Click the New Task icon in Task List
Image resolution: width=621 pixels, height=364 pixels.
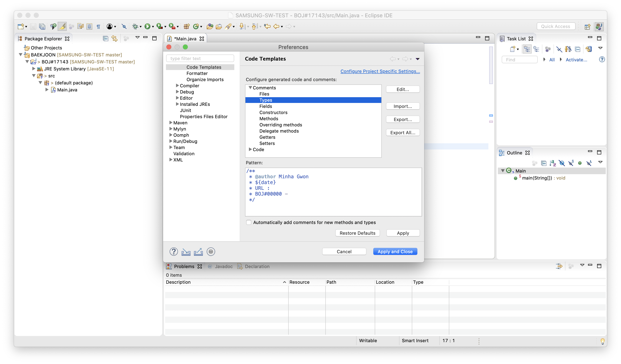pos(512,49)
